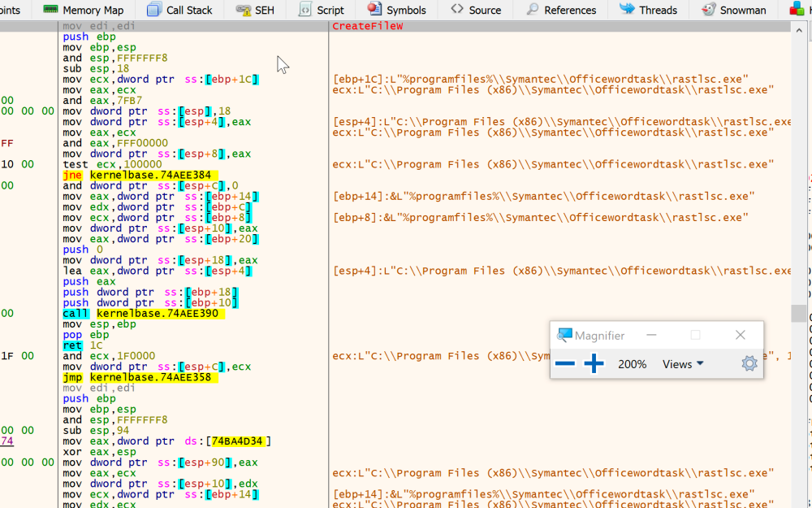Click the SEH tab icon
The width and height of the screenshot is (812, 508).
point(243,10)
